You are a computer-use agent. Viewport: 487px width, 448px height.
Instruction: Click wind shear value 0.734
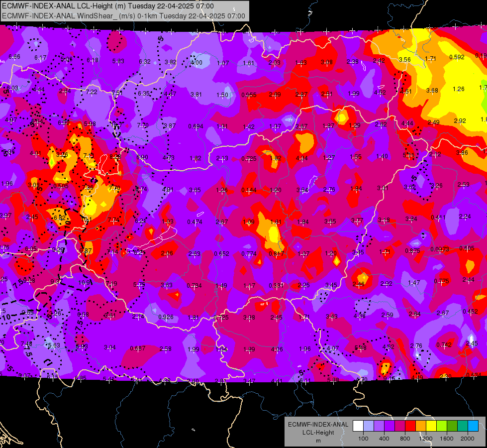pyautogui.click(x=194, y=285)
